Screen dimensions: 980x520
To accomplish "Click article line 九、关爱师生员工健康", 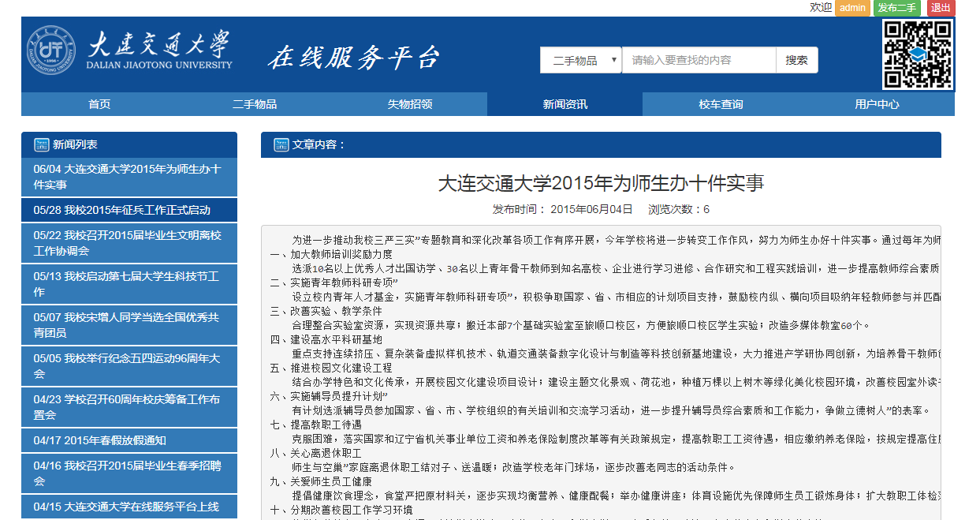I will 320,481.
